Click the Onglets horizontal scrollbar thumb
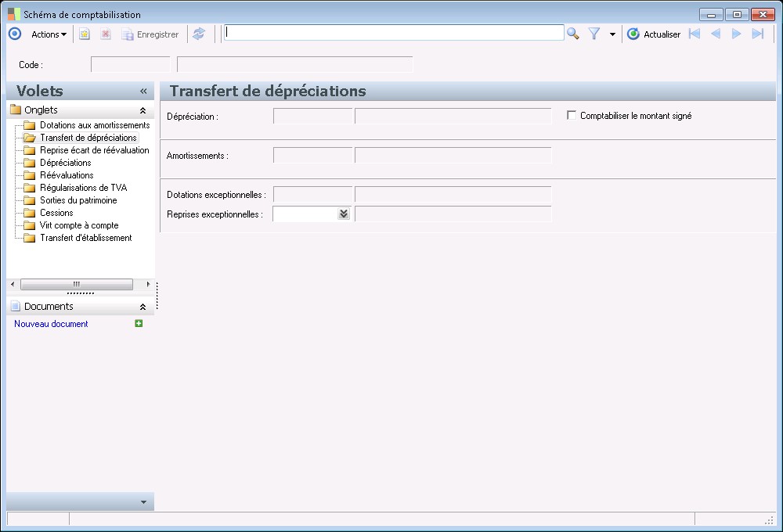Image resolution: width=783 pixels, height=532 pixels. (x=77, y=284)
